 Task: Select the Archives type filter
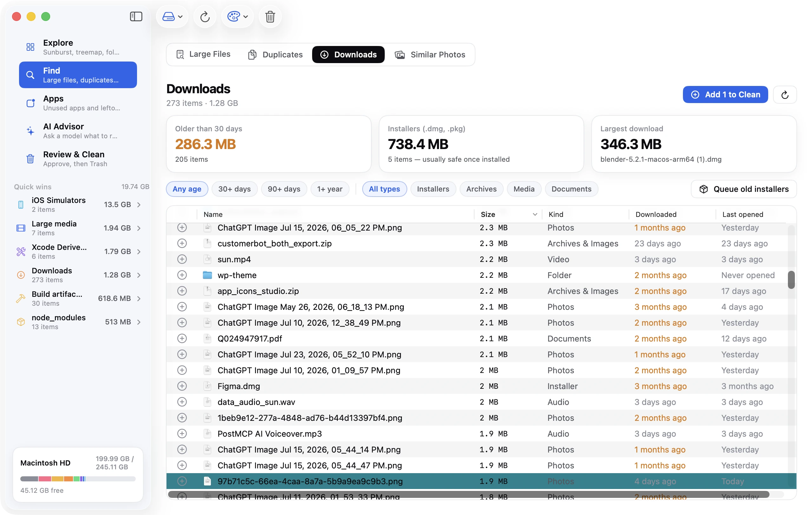[x=481, y=189]
